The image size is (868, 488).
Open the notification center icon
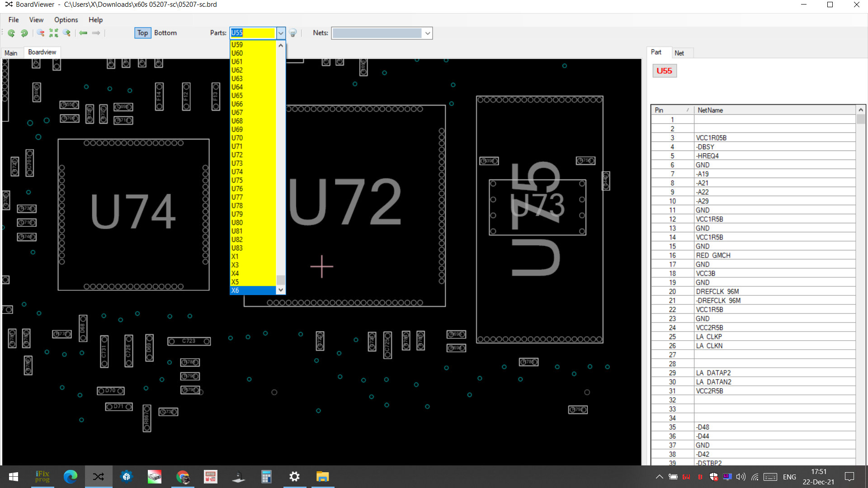tap(849, 477)
